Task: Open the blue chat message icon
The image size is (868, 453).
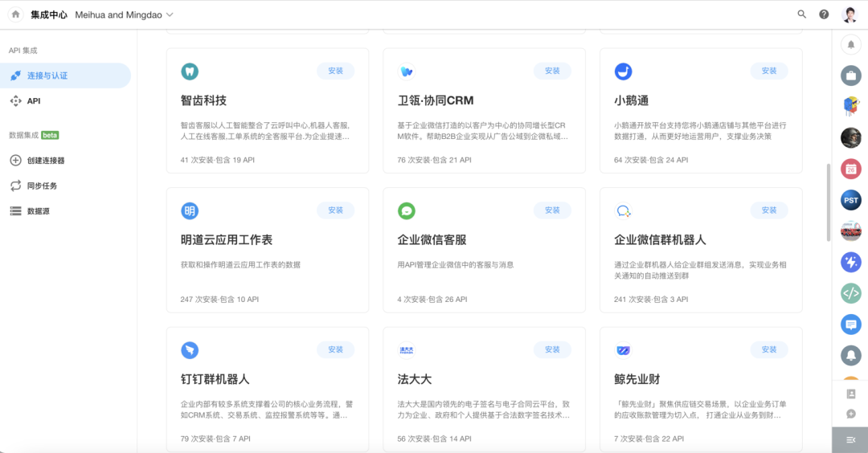Action: pos(851,324)
